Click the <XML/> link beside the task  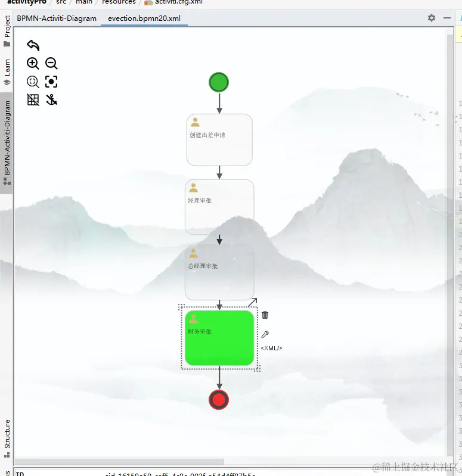pos(271,348)
